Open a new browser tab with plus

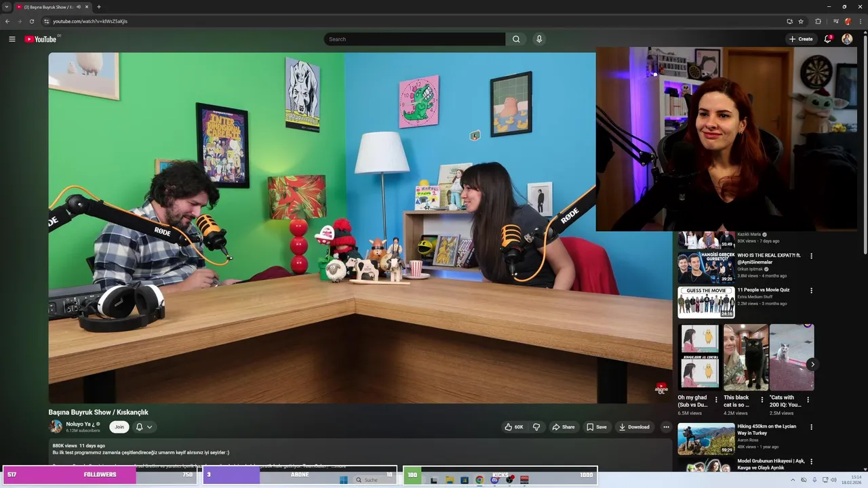click(99, 7)
